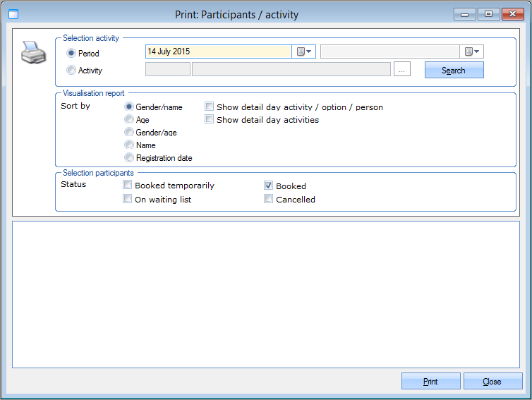Click the start date field showing 14 July 2015
This screenshot has height=400, width=532.
(218, 51)
